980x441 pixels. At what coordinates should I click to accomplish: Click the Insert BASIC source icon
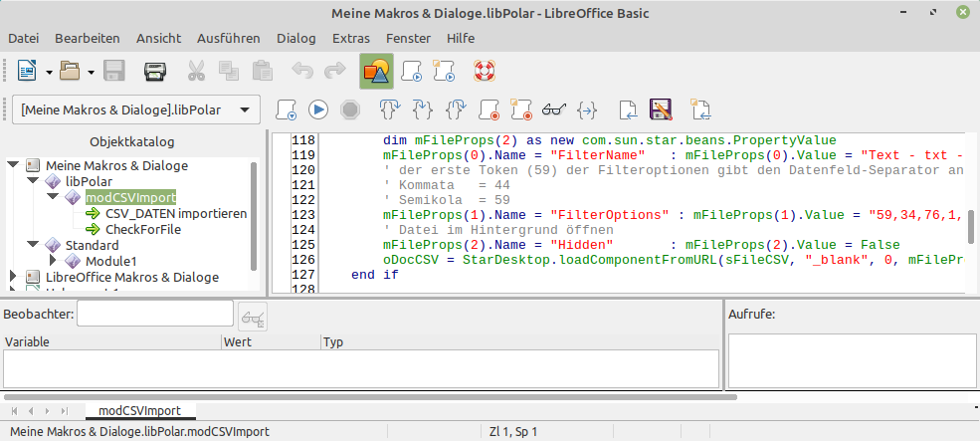[628, 110]
